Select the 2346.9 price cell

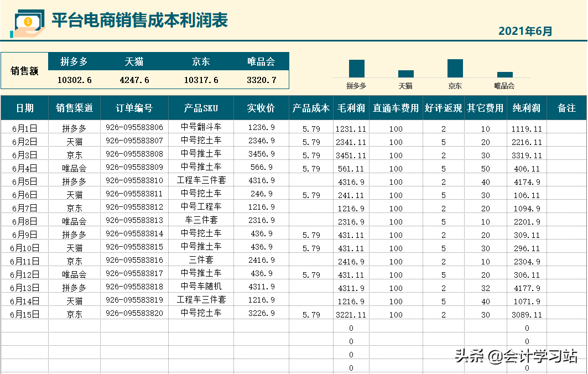tap(262, 141)
